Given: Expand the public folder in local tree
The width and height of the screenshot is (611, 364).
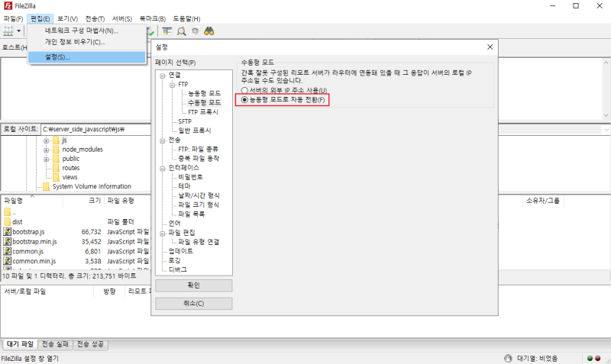Looking at the screenshot, I should (x=47, y=159).
